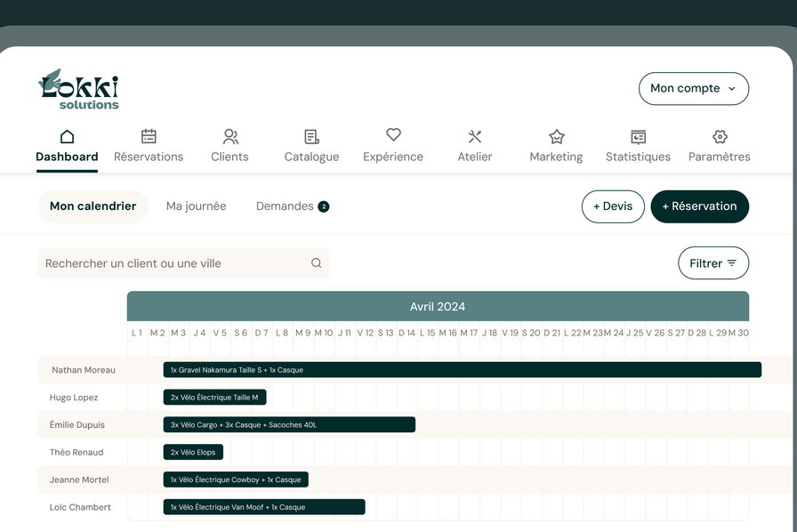The height and width of the screenshot is (532, 797).
Task: Open the Filtrer options
Action: point(713,263)
